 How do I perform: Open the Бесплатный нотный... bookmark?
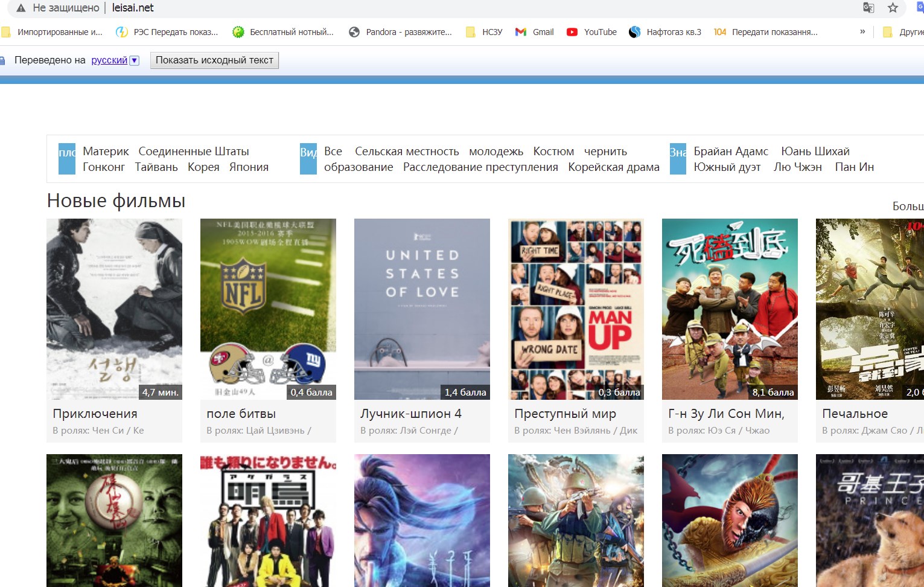(x=283, y=32)
